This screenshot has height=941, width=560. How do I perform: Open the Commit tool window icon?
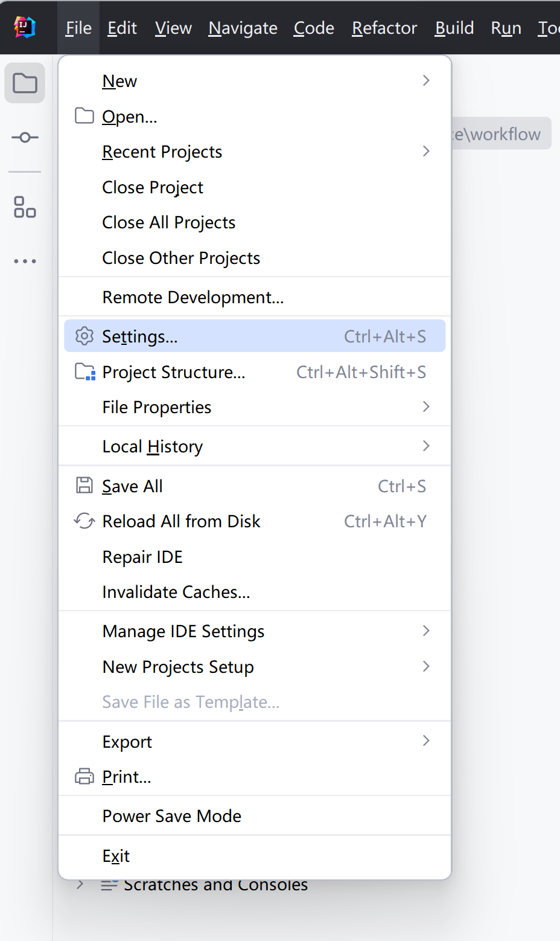coord(25,138)
